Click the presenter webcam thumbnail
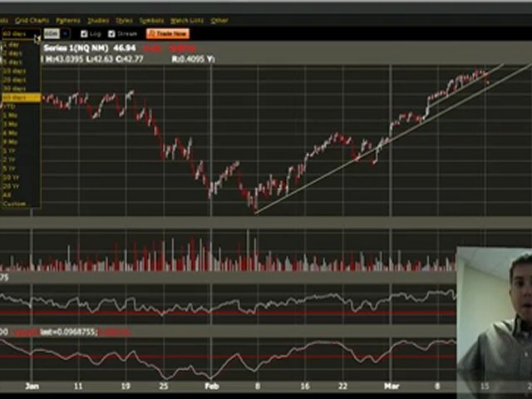Viewport: 532px width, 399px height. 495,323
